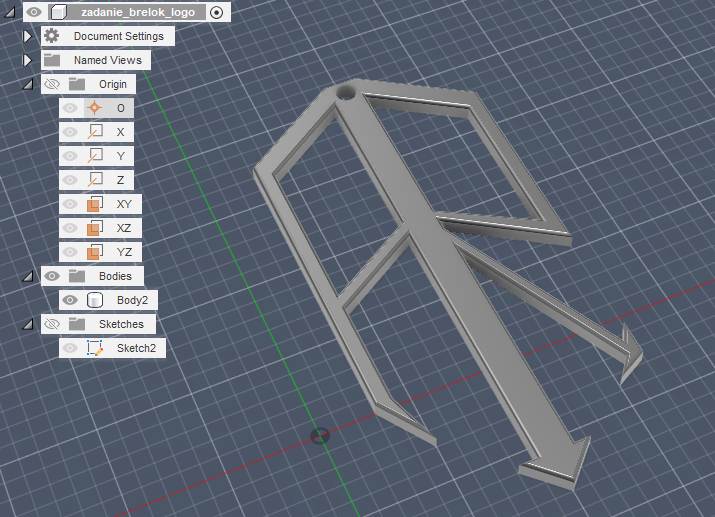
Task: Show the hidden Sketches folder
Action: pyautogui.click(x=52, y=324)
